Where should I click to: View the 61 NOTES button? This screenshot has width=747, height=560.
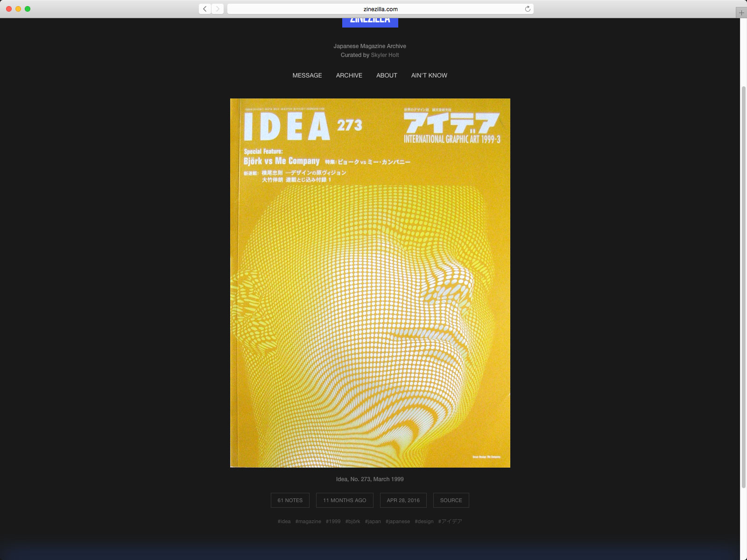tap(290, 500)
